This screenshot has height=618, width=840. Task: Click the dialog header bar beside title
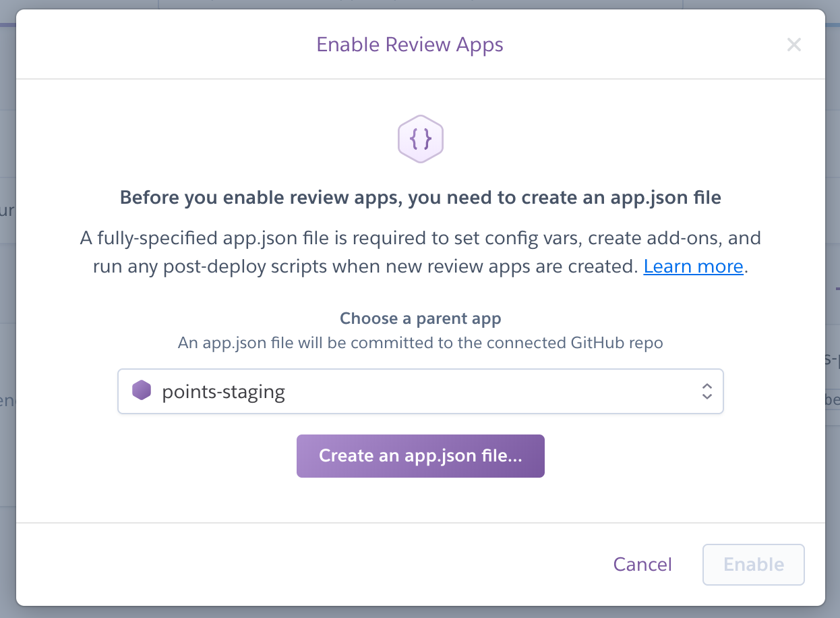[x=169, y=45]
